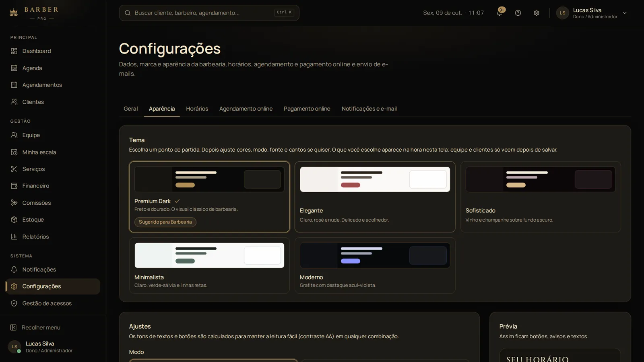The image size is (644, 362).
Task: Click the Barber Pro crown logo
Action: point(14,12)
